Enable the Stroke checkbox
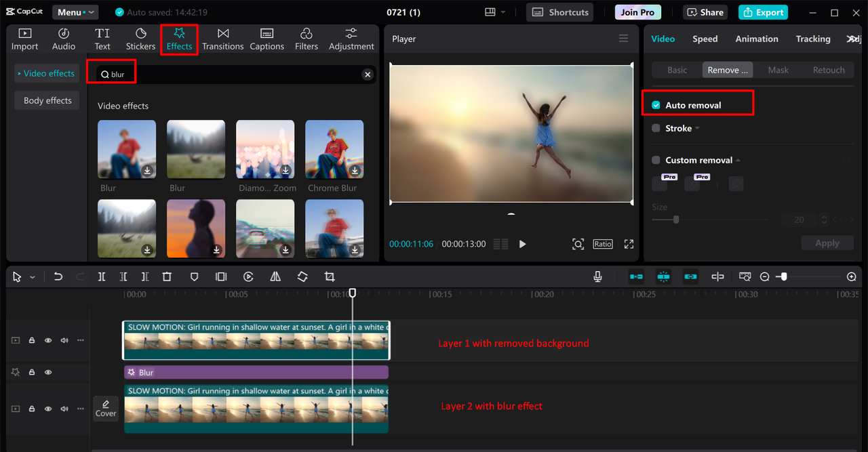The width and height of the screenshot is (868, 452). pyautogui.click(x=656, y=128)
